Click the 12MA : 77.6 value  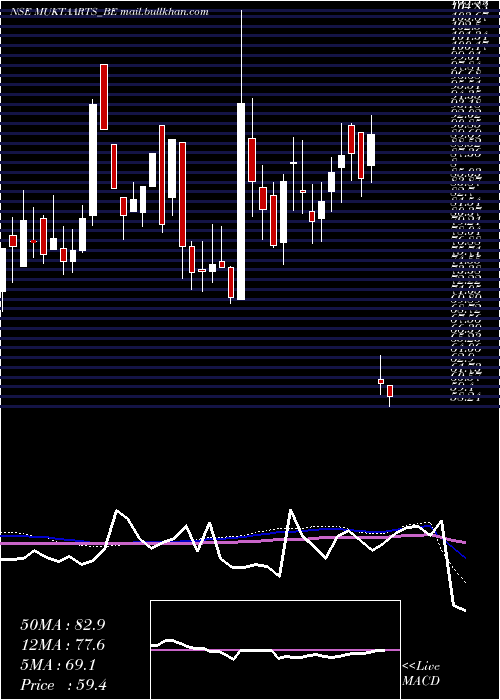point(62,645)
